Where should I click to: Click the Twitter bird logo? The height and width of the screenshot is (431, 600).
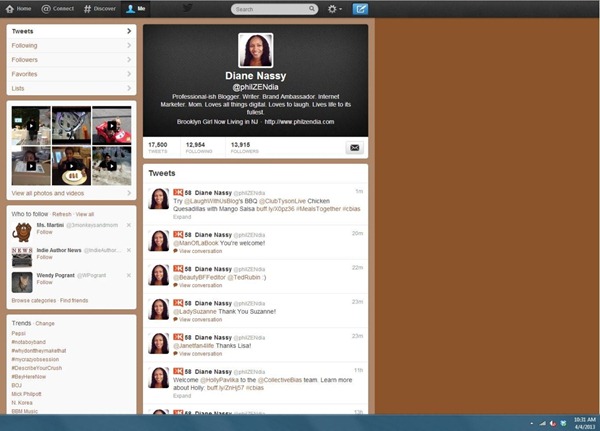[x=188, y=8]
